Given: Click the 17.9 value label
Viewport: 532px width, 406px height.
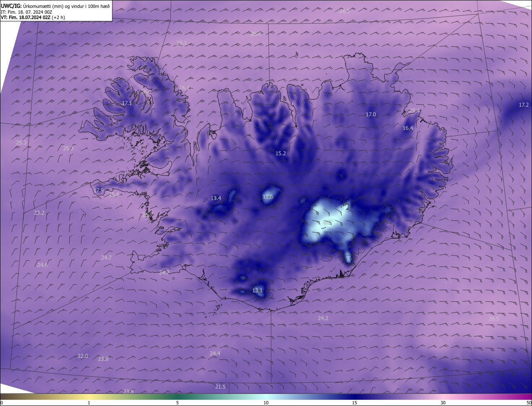Looking at the screenshot, I should pyautogui.click(x=99, y=190).
